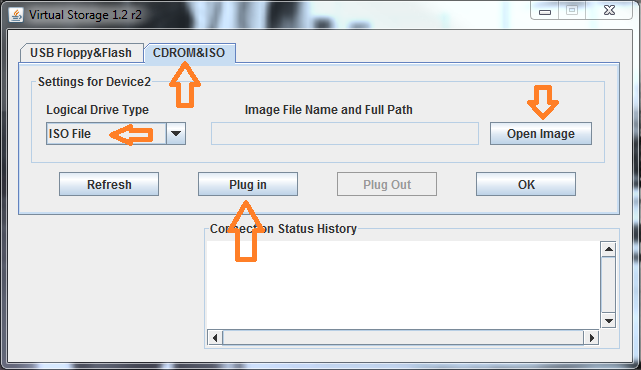Screen dimensions: 641x370
Task: Click the horizontal scrollbar track in history
Action: 403,338
